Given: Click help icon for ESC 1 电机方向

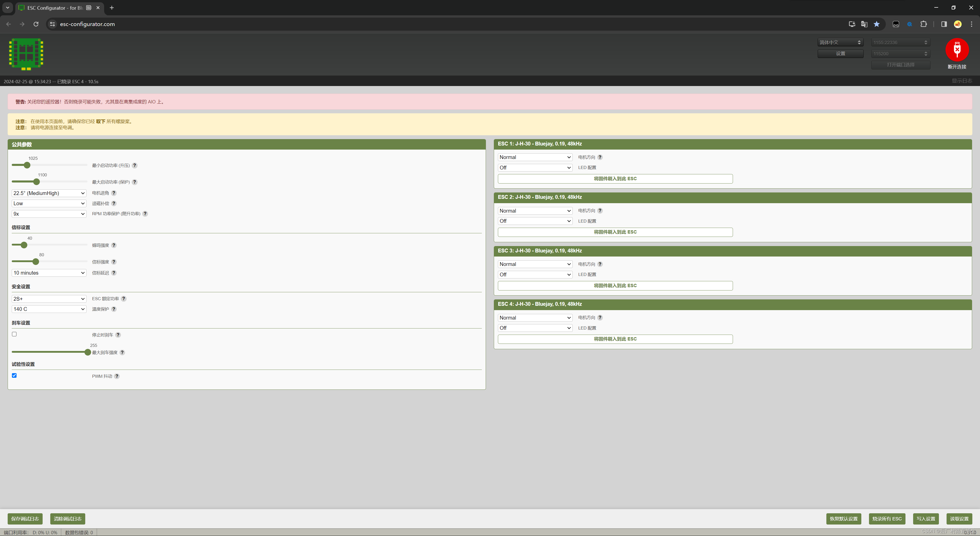Looking at the screenshot, I should pyautogui.click(x=600, y=157).
